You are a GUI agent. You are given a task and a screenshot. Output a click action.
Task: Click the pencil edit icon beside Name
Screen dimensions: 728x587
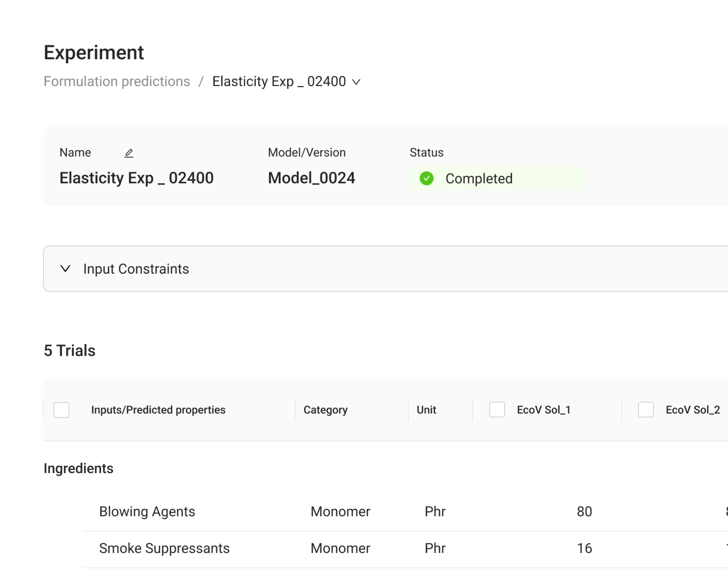click(x=129, y=153)
